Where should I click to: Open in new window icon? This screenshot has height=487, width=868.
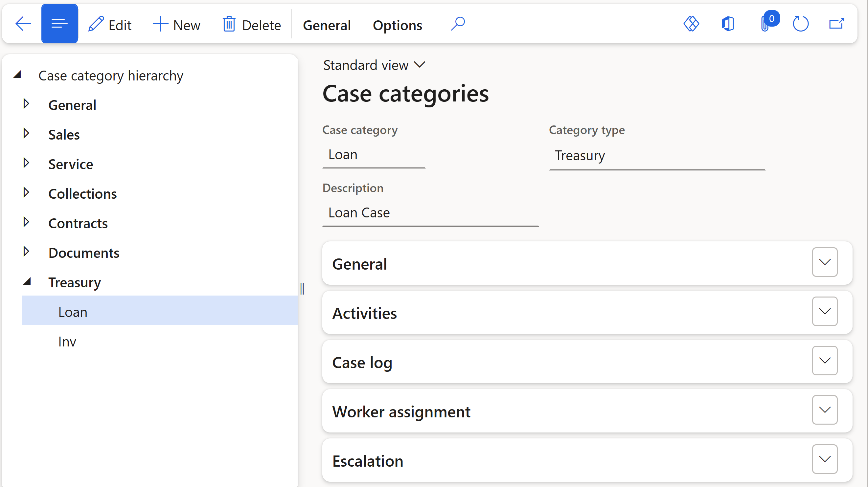(x=836, y=24)
